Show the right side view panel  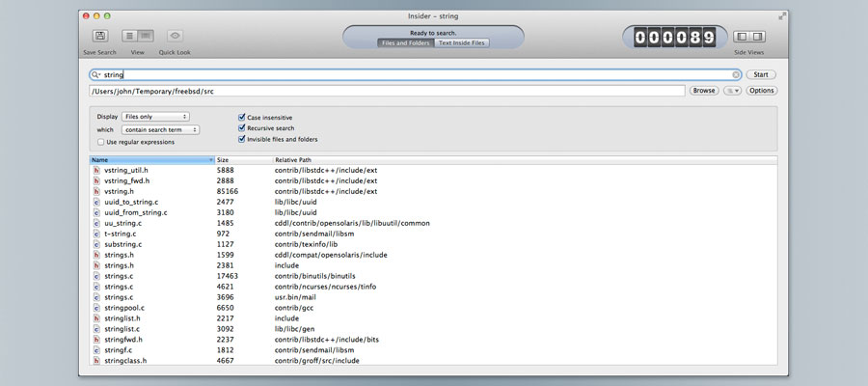(x=757, y=36)
